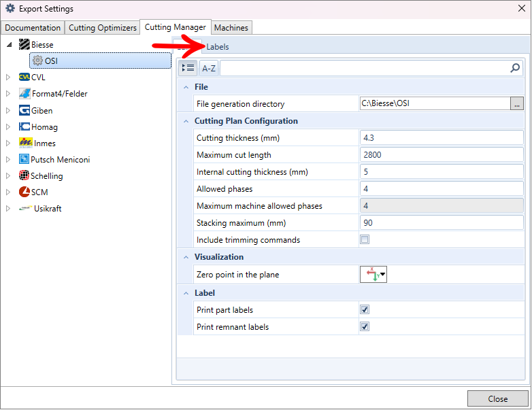Viewport: 532px width, 410px height.
Task: Switch to the Labels sub-tab
Action: click(x=218, y=47)
